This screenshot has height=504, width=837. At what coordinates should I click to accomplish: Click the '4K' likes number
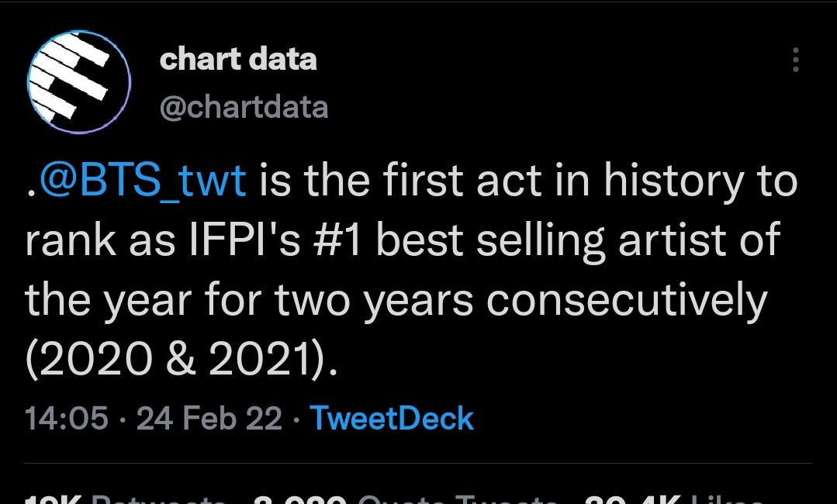(632, 500)
